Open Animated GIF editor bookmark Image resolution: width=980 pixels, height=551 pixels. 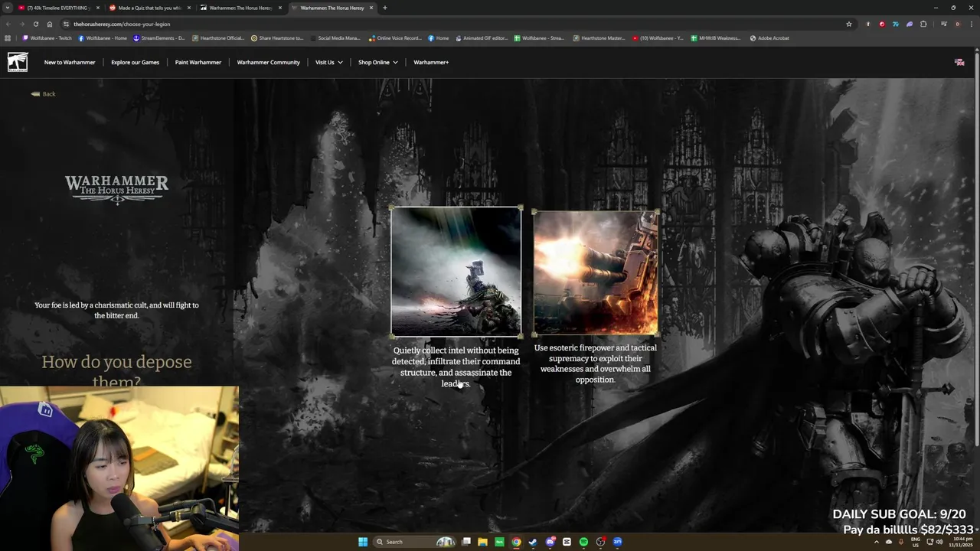point(482,38)
